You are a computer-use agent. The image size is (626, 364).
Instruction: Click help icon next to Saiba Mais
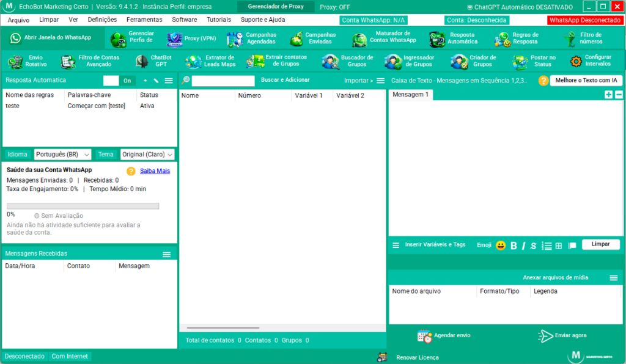tap(131, 171)
